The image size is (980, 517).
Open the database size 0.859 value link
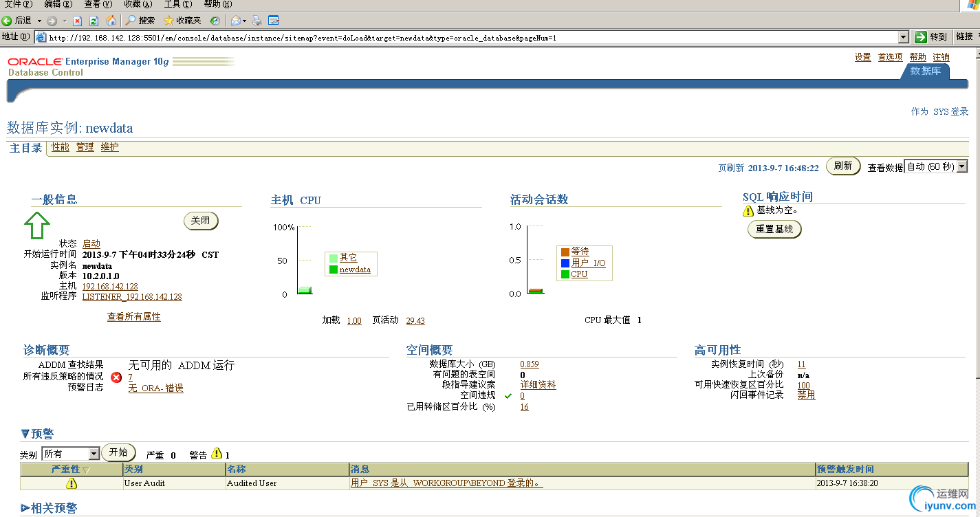click(530, 364)
